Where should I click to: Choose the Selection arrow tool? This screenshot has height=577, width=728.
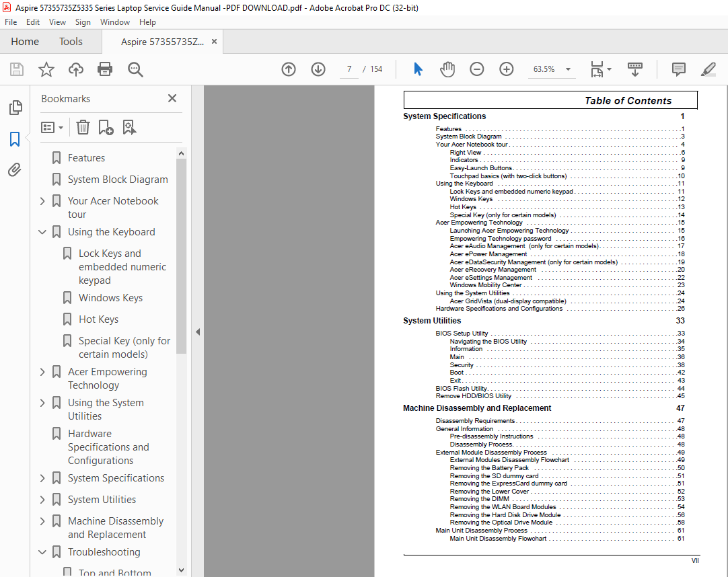pyautogui.click(x=418, y=69)
